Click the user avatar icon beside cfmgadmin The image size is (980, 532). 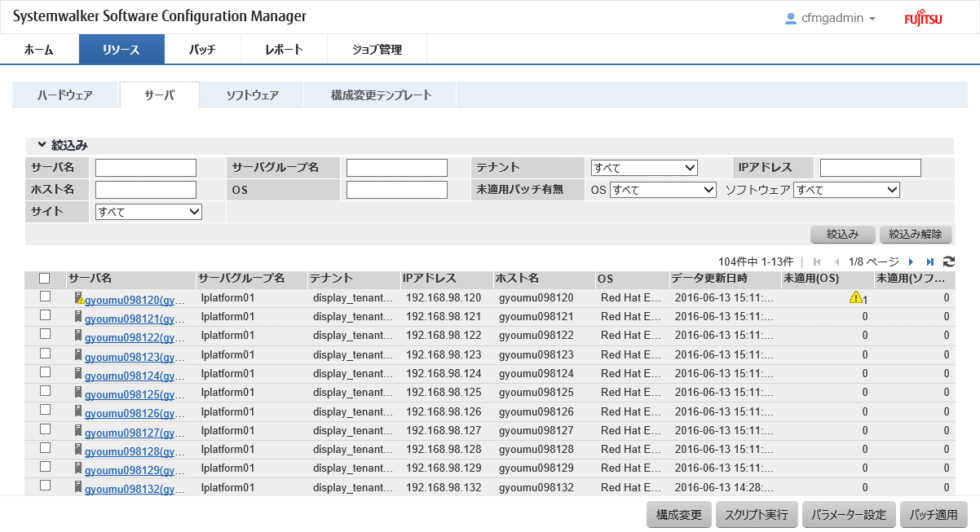click(x=790, y=18)
